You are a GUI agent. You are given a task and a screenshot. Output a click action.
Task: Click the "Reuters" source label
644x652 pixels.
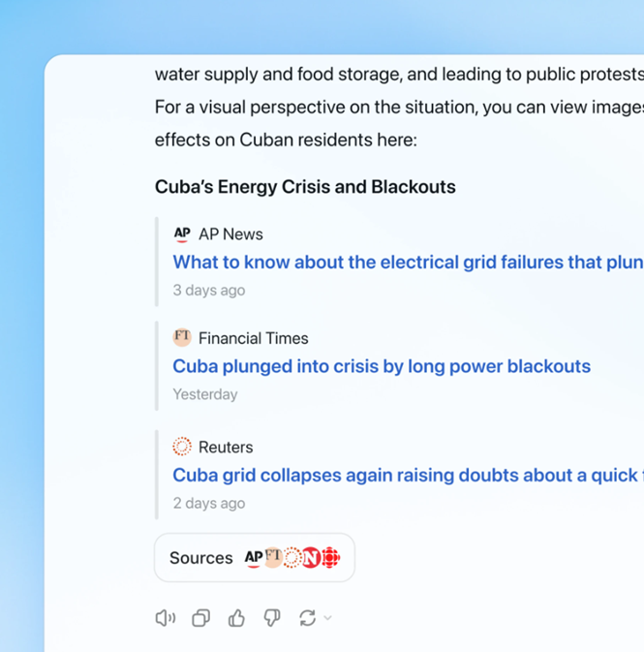tap(226, 447)
